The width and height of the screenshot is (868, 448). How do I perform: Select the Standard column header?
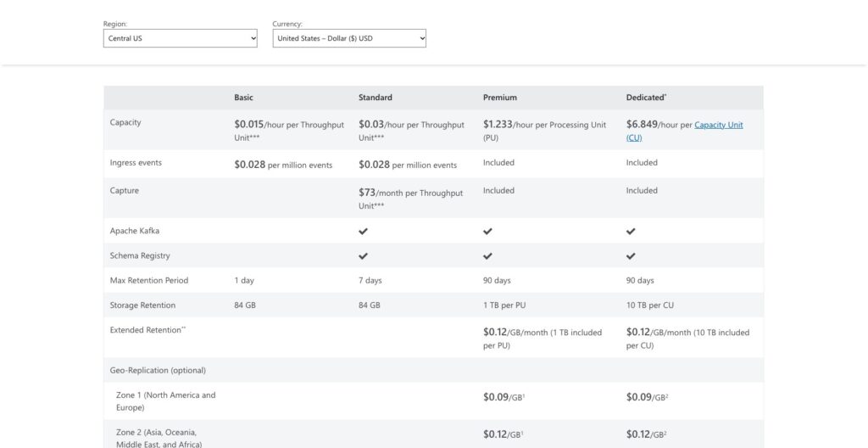click(376, 98)
